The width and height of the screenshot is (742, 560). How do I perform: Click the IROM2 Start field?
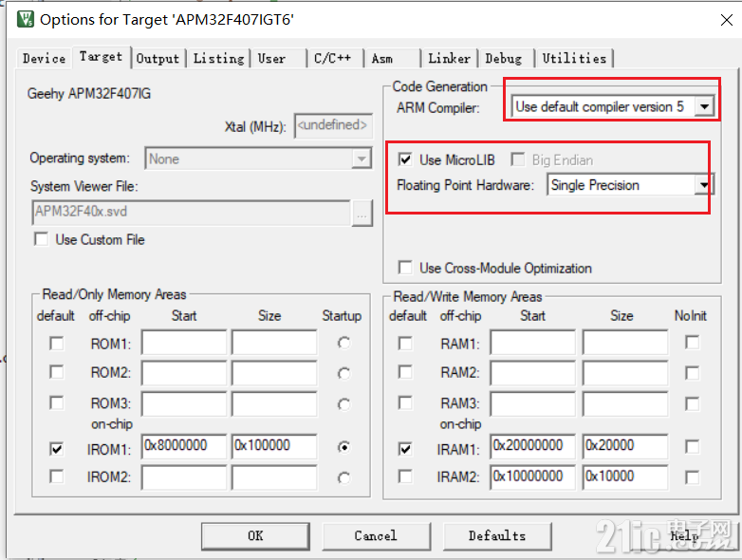(184, 477)
